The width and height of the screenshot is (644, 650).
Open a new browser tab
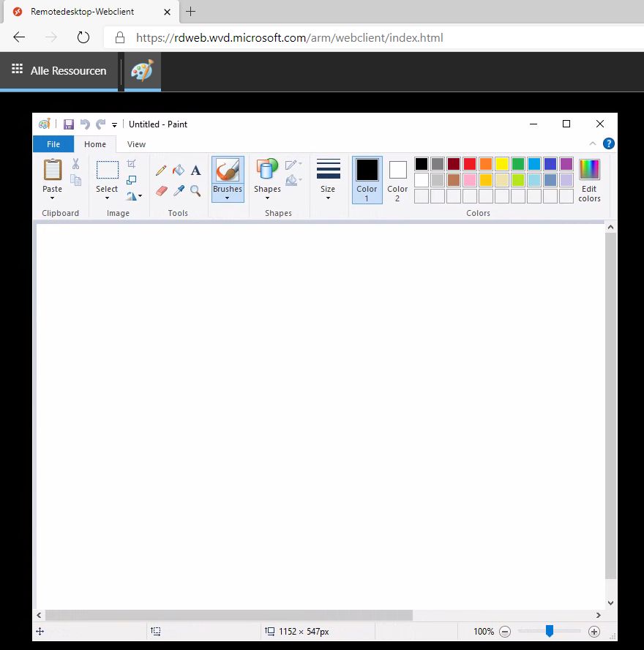point(190,12)
